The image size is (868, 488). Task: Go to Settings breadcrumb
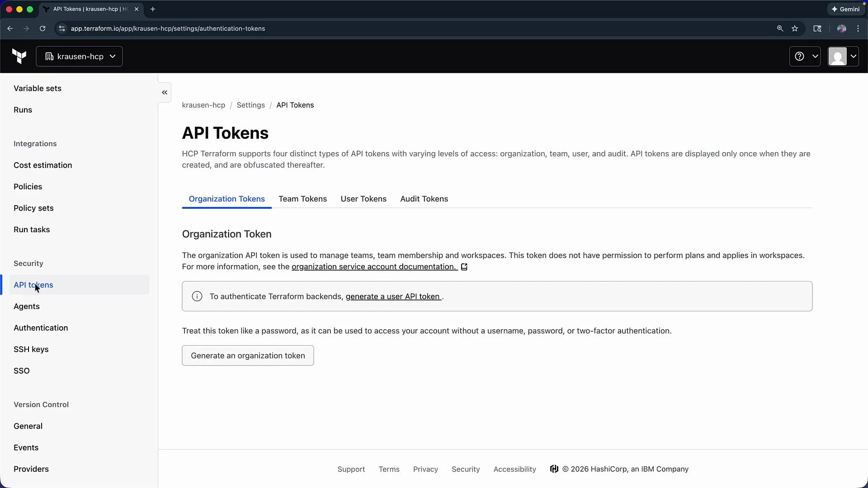(250, 105)
